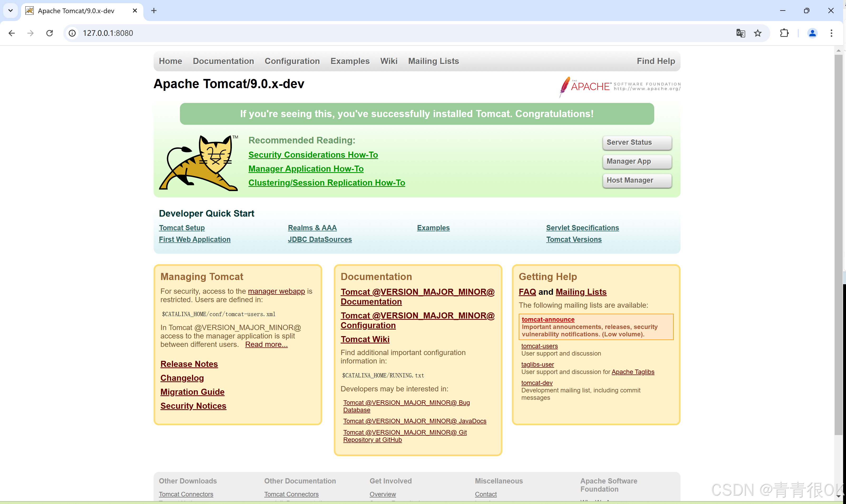Viewport: 846px width, 504px height.
Task: Open the Chrome profile icon
Action: click(812, 33)
